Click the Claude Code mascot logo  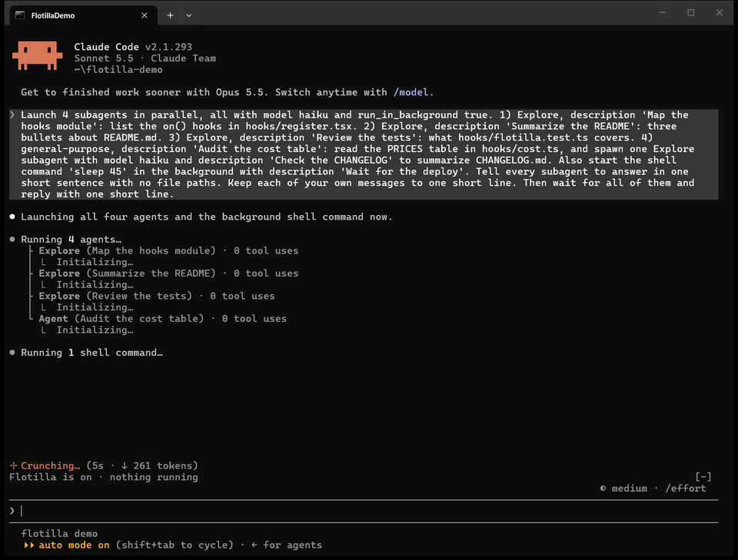pos(37,55)
